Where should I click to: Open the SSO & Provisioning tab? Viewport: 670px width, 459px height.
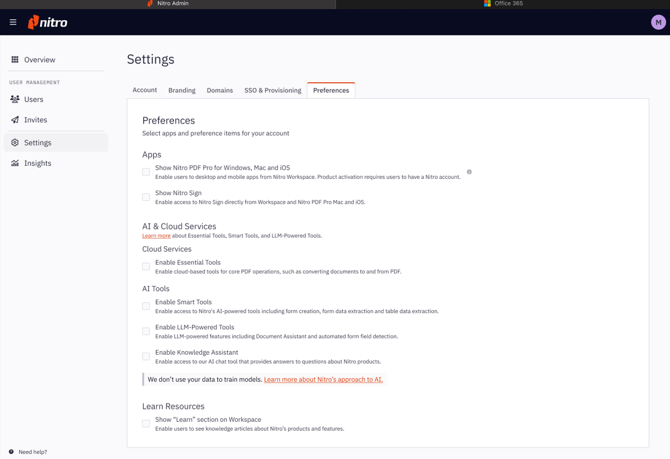tap(273, 90)
